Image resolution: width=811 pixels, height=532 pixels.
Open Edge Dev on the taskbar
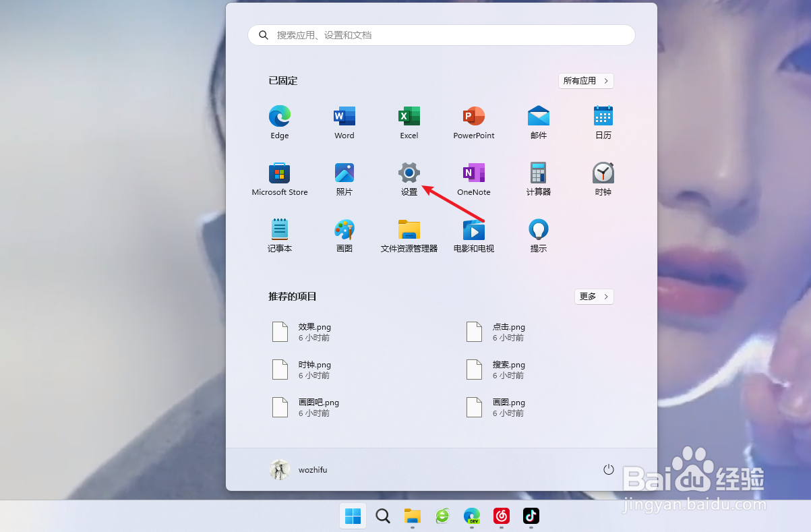click(x=471, y=516)
